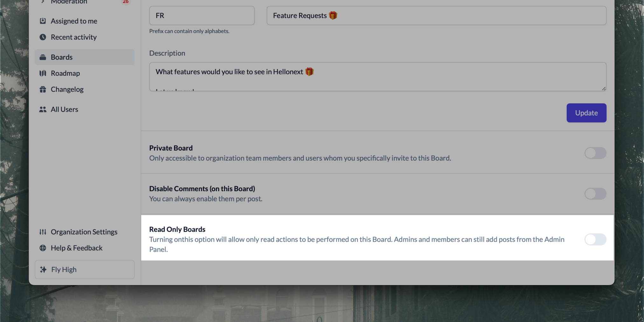Viewport: 644px width, 322px height.
Task: Expand the Moderation section chevron
Action: point(43,2)
